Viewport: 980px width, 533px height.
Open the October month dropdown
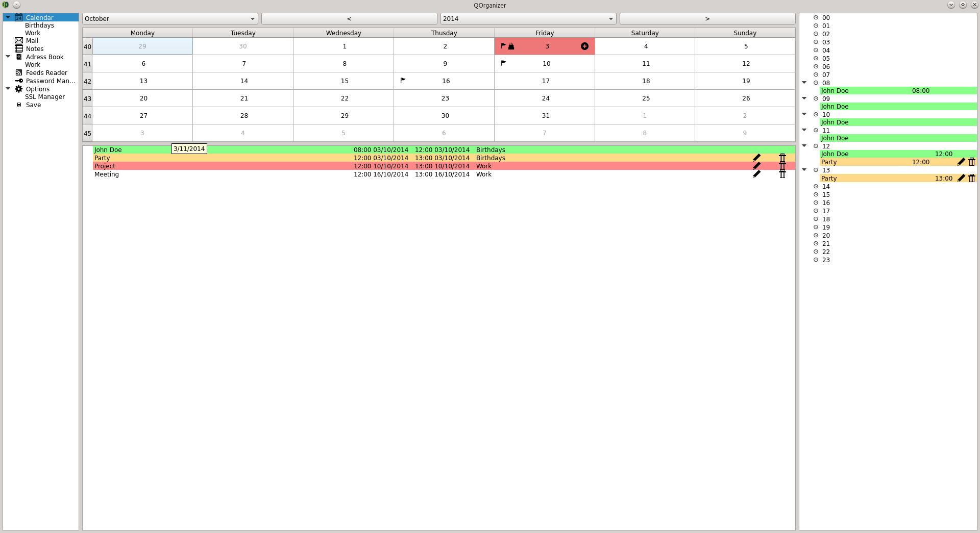(170, 19)
